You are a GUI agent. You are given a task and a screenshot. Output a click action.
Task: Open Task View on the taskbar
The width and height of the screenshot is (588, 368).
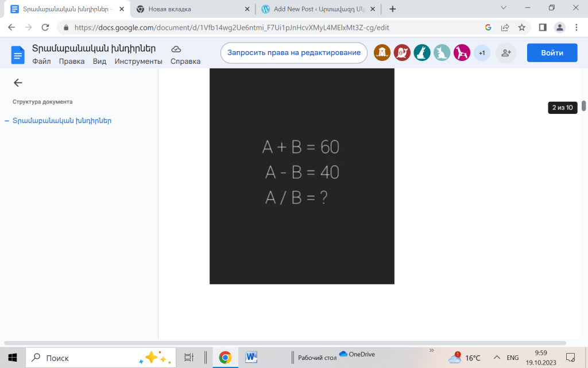pos(189,358)
